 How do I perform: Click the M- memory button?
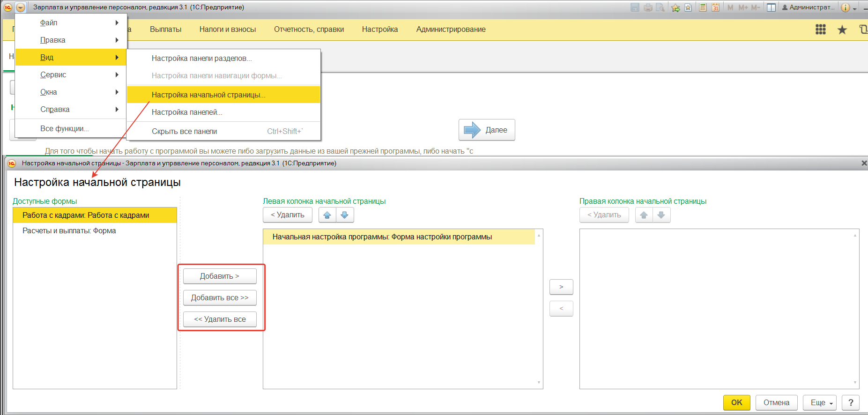[755, 7]
